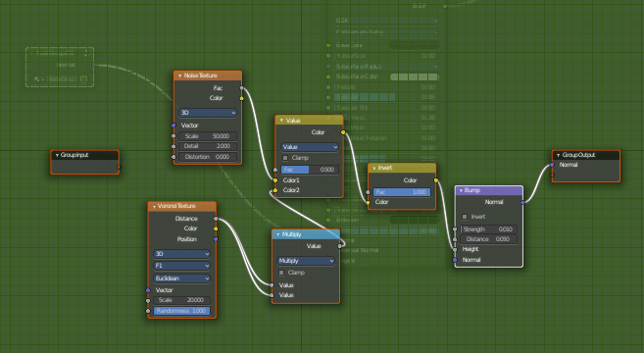Select the Bump node header
This screenshot has width=644, height=353.
click(x=489, y=190)
